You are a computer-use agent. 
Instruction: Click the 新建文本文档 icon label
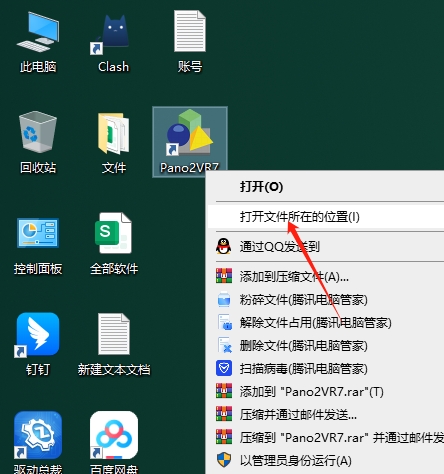[x=114, y=369]
